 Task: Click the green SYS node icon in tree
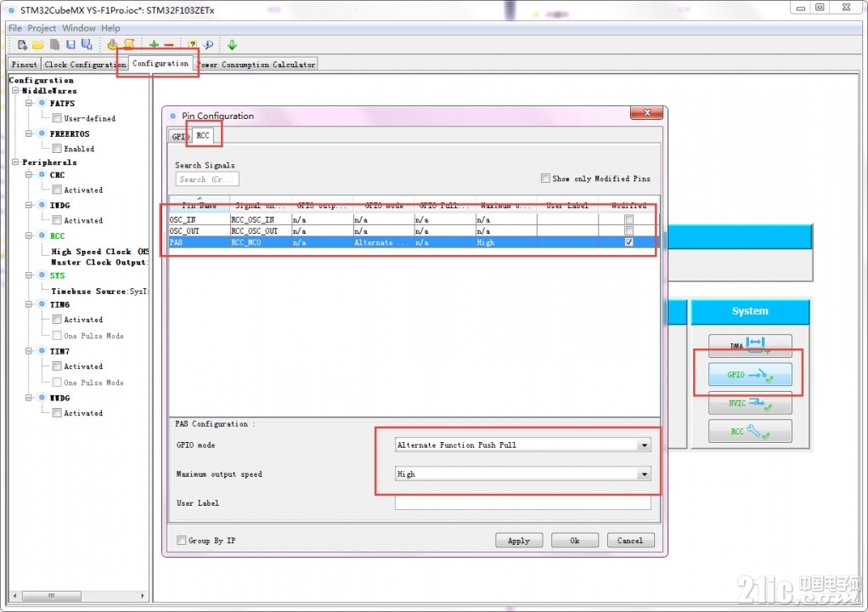click(42, 275)
